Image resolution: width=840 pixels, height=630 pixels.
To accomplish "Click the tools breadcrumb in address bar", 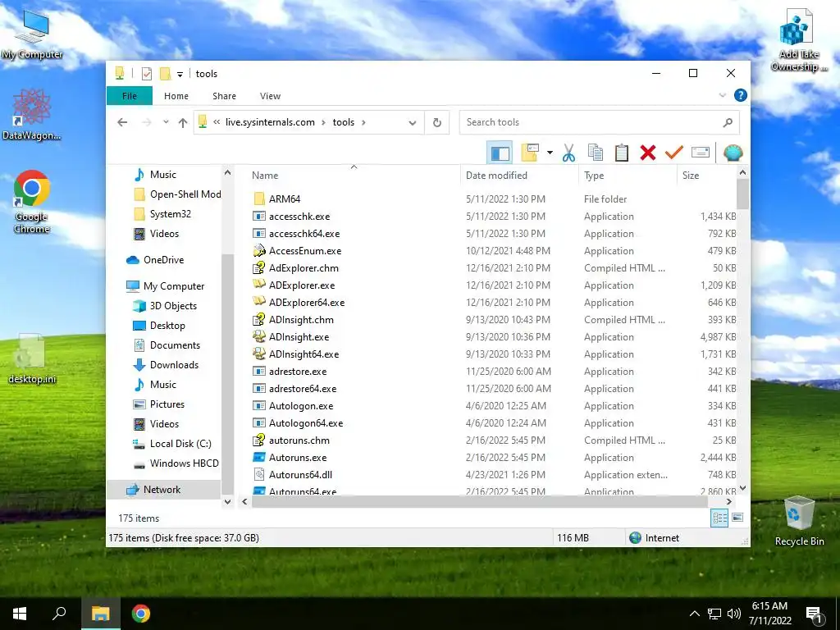I will (x=344, y=122).
